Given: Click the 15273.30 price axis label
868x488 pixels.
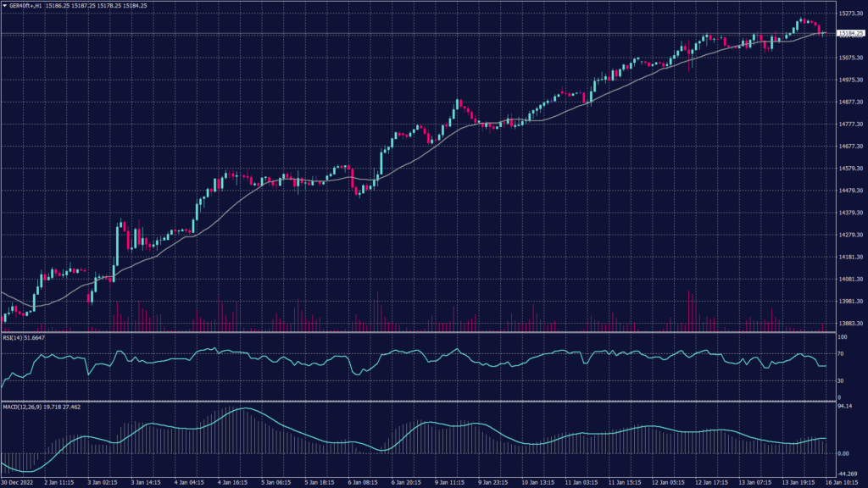Looking at the screenshot, I should pos(850,14).
